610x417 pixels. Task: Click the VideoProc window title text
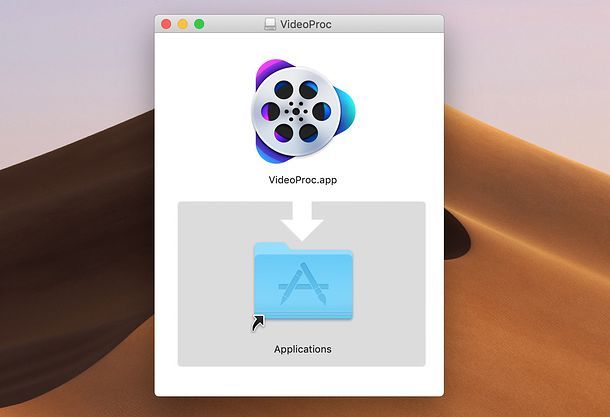(306, 24)
